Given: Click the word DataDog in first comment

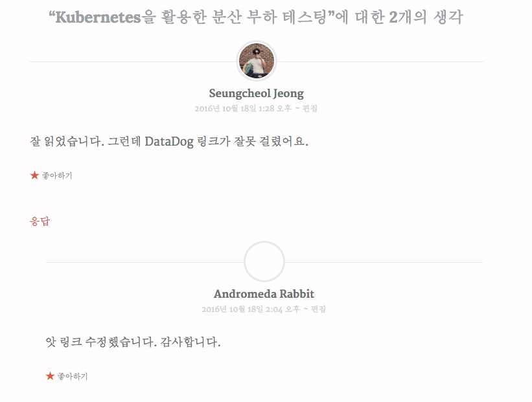Looking at the screenshot, I should [x=168, y=141].
